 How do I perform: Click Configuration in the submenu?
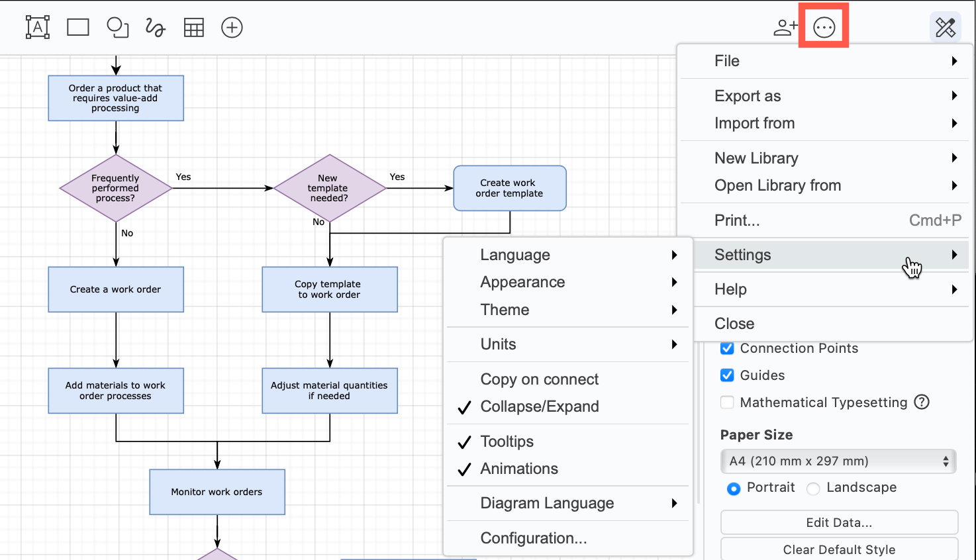tap(533, 537)
